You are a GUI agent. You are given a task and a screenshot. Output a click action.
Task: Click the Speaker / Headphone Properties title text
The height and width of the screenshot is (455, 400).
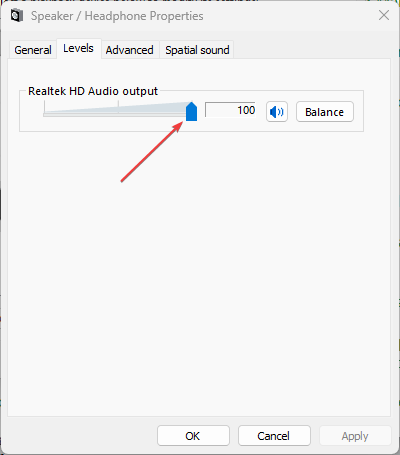[x=117, y=16]
